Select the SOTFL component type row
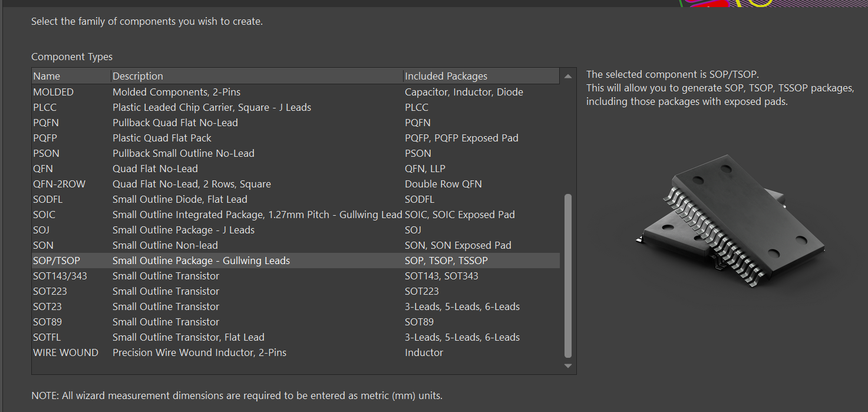 296,337
